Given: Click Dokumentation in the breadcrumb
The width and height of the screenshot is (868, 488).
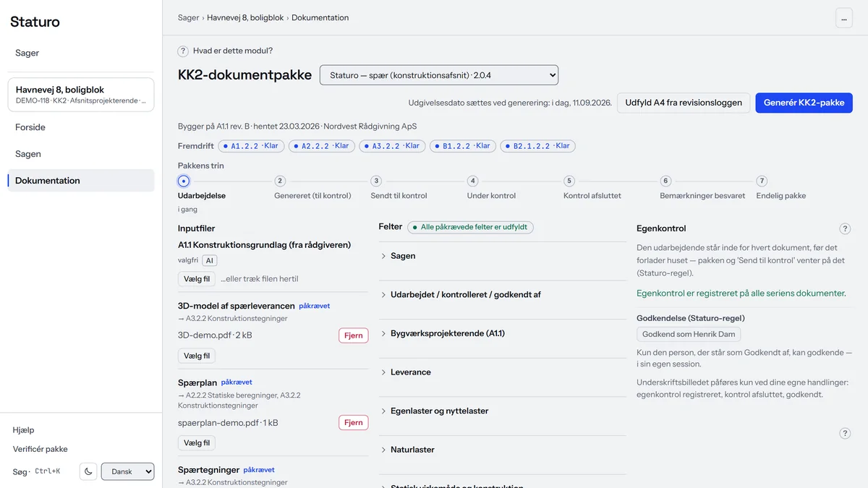Looking at the screenshot, I should [320, 17].
